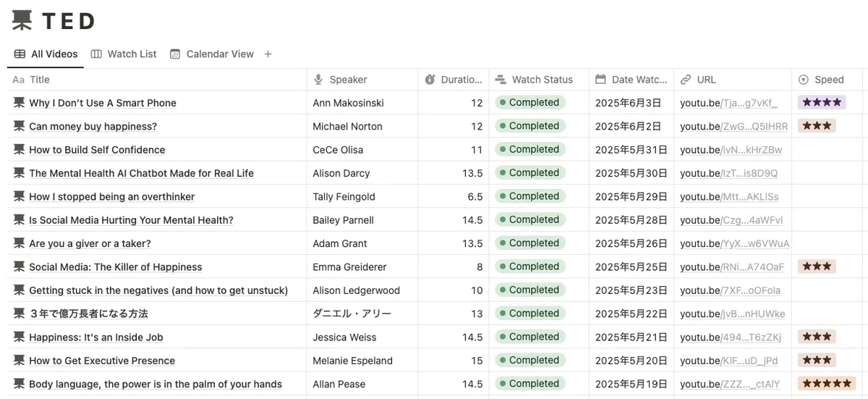Click page icon for ３年で億万長者になる方法
This screenshot has width=868, height=399.
(x=19, y=314)
